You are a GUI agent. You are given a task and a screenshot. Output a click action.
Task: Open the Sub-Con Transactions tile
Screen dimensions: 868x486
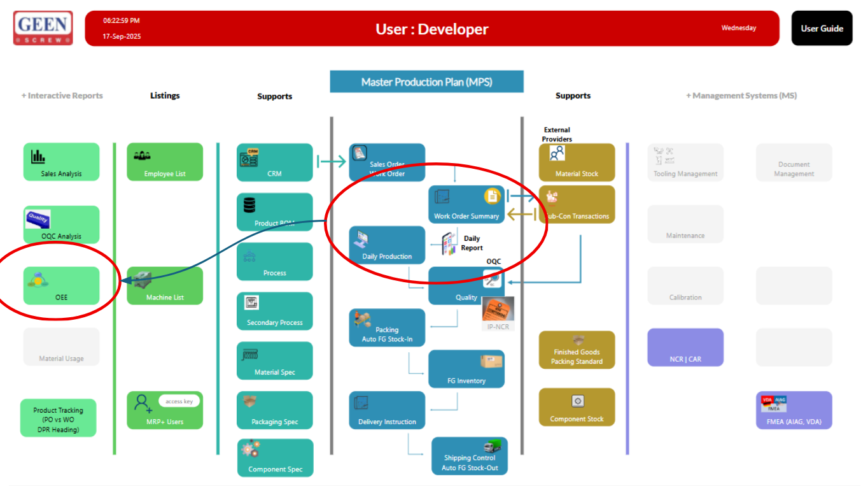click(577, 205)
